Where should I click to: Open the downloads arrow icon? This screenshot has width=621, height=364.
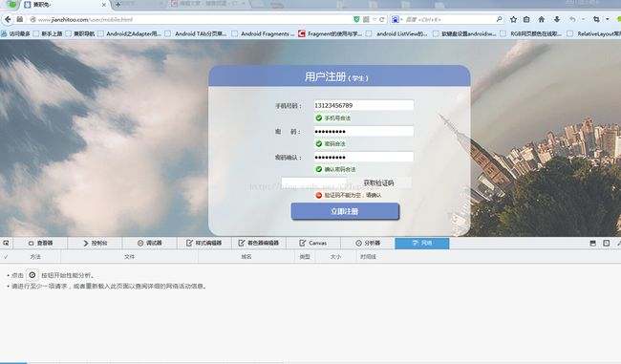pos(556,19)
